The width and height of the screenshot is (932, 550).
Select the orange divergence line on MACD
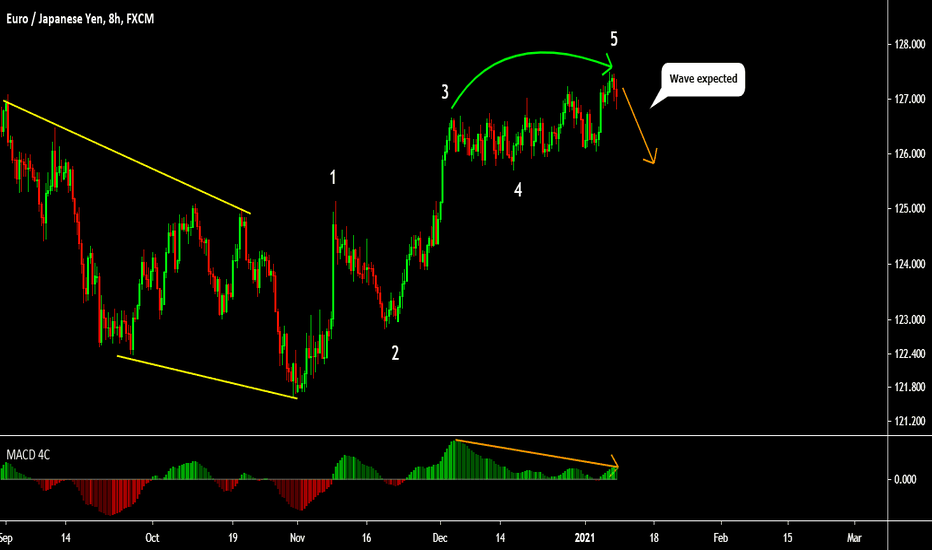point(535,453)
